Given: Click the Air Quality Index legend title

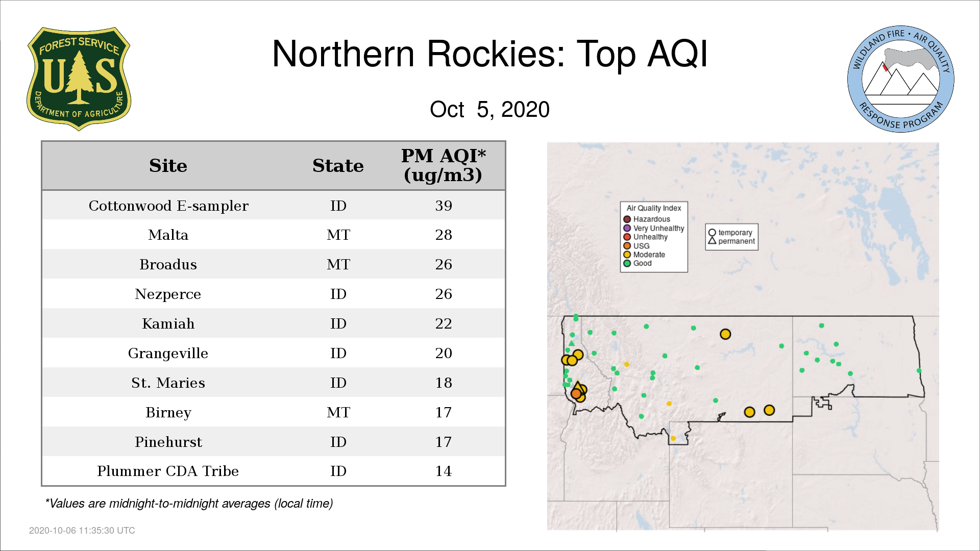Looking at the screenshot, I should tap(654, 208).
